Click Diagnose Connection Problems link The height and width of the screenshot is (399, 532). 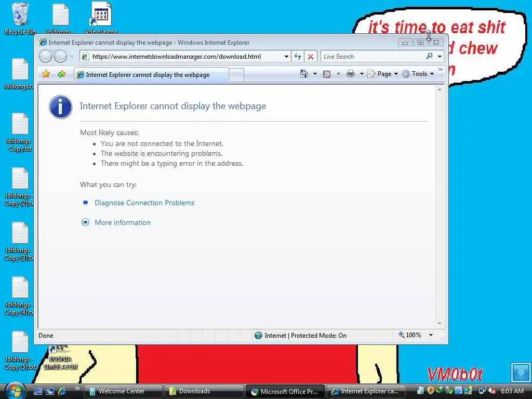coord(144,203)
